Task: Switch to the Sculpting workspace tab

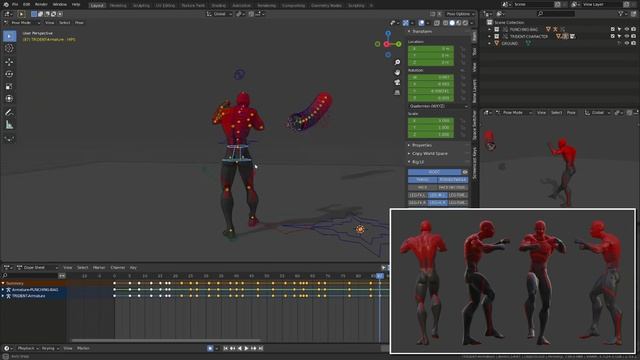Action: 141,6
